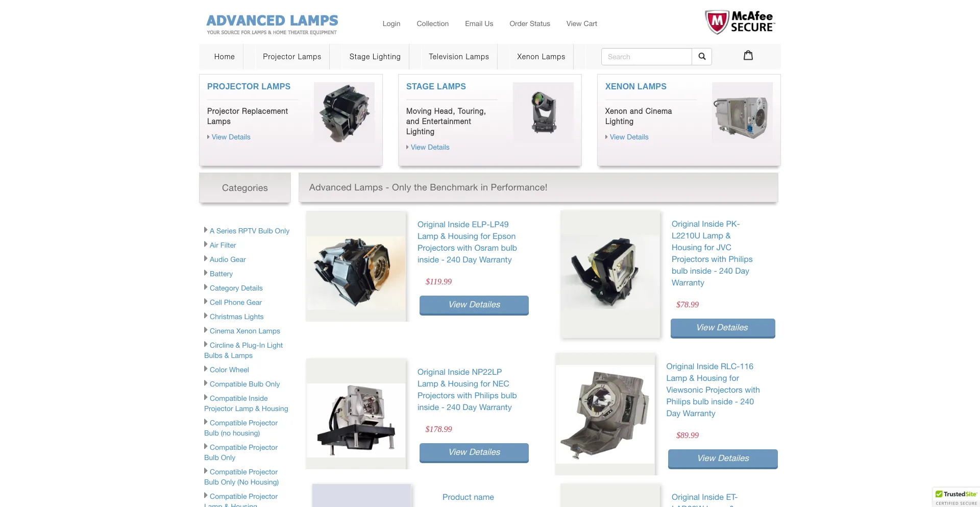Click View Detailes for RLC-116 lamp

[722, 458]
